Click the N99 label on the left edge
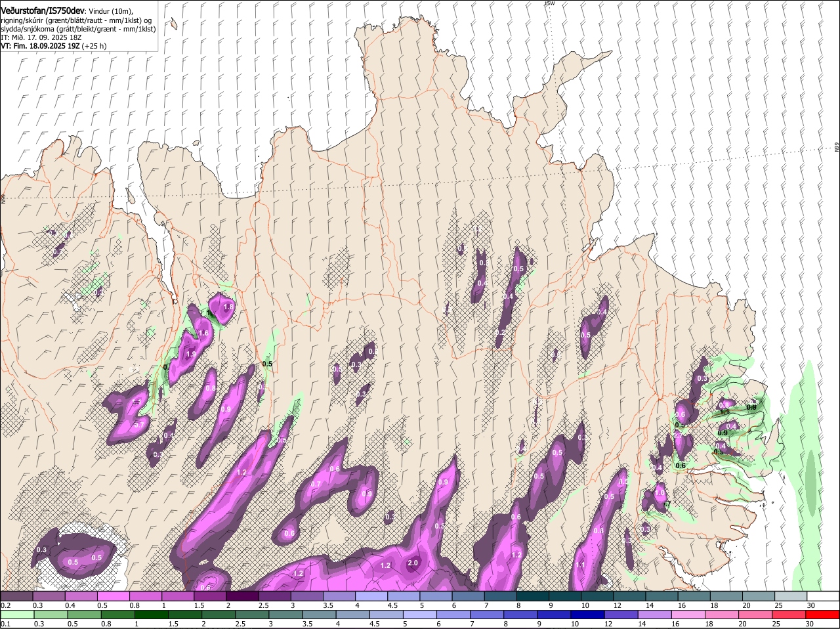Viewport: 840px width, 629px height. click(3, 198)
